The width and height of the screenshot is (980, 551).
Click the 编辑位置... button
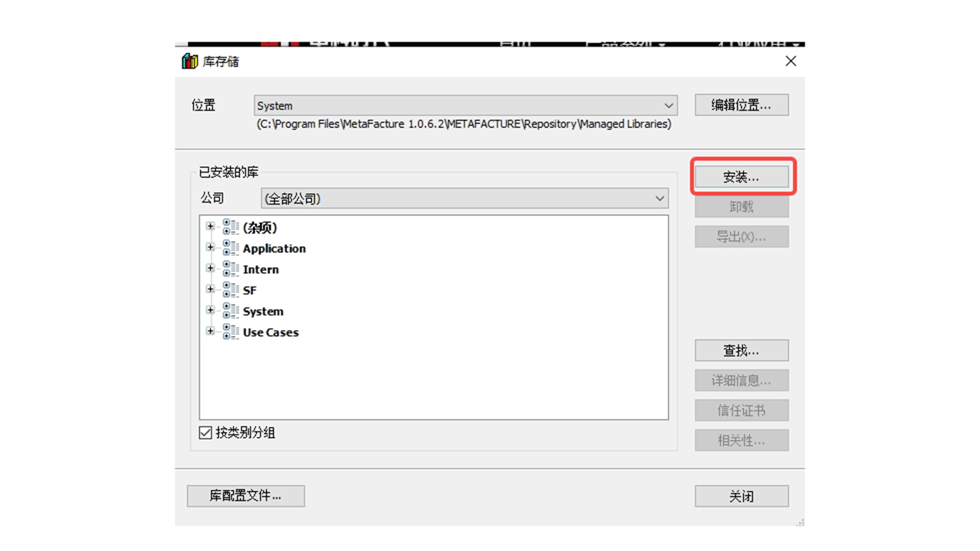[741, 105]
